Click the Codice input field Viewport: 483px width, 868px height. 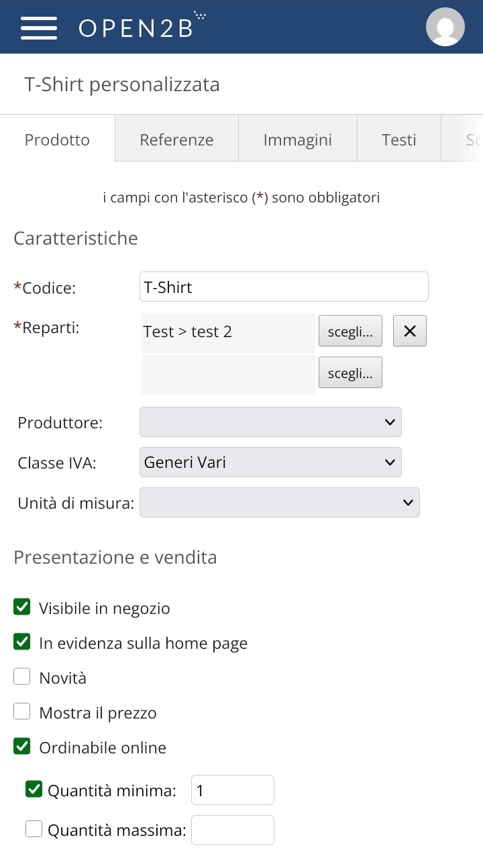[x=284, y=286]
